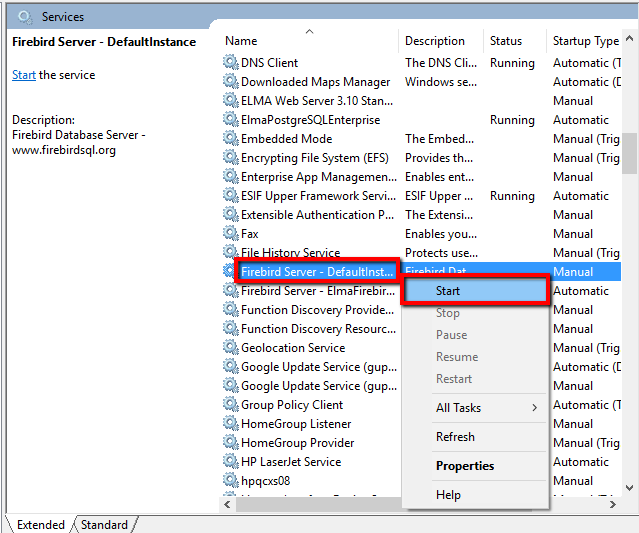Click the 'Protects use...' description cell

click(x=441, y=253)
